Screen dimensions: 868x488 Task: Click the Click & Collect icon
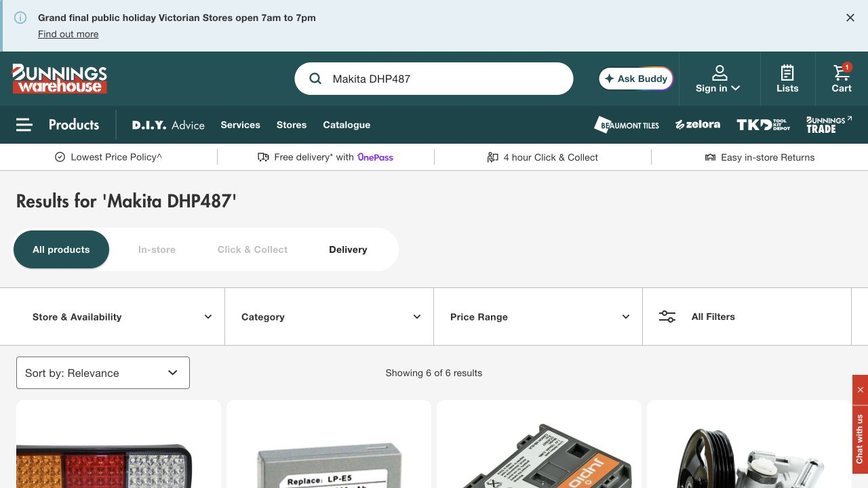(x=493, y=157)
